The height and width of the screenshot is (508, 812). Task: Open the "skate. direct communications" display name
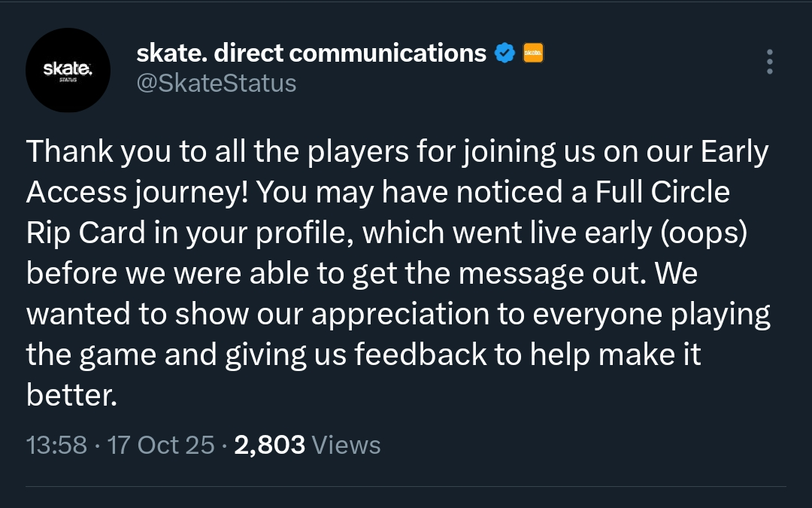pos(311,53)
